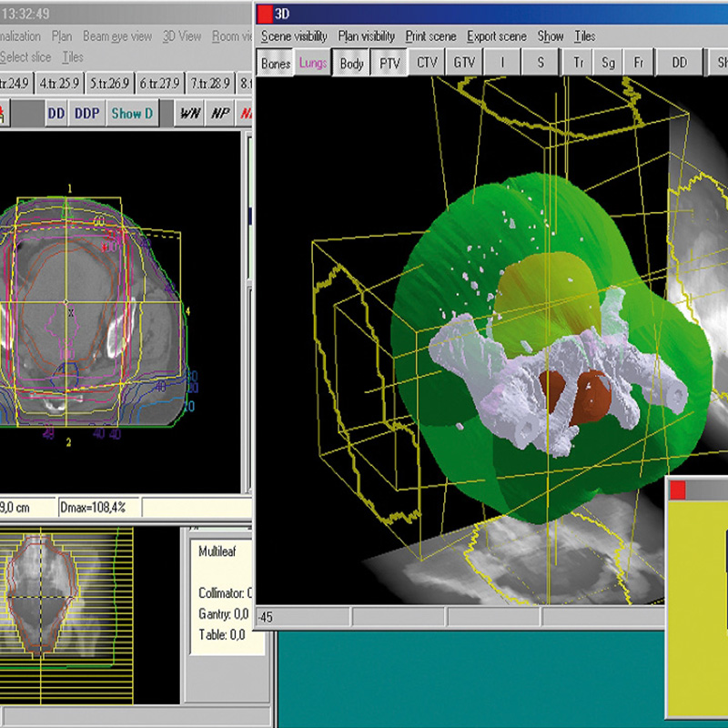Open the Scene visibility menu
The height and width of the screenshot is (728, 728).
[294, 36]
